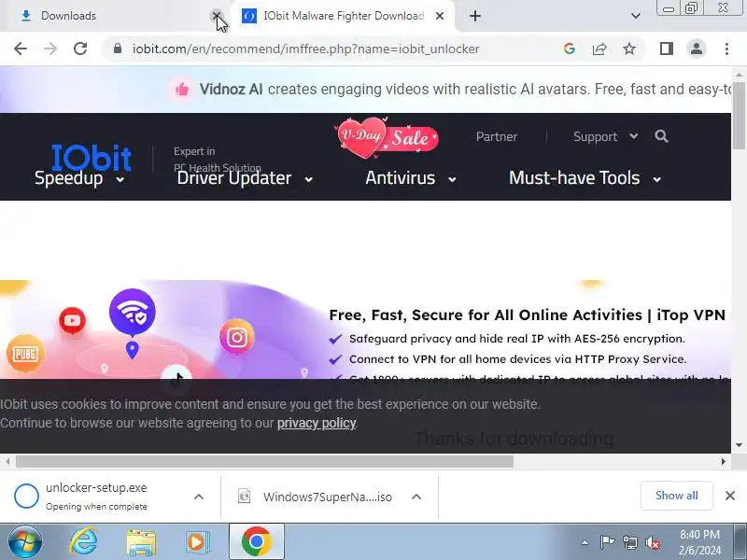Click the address bar URL
The image size is (747, 560).
coord(306,49)
